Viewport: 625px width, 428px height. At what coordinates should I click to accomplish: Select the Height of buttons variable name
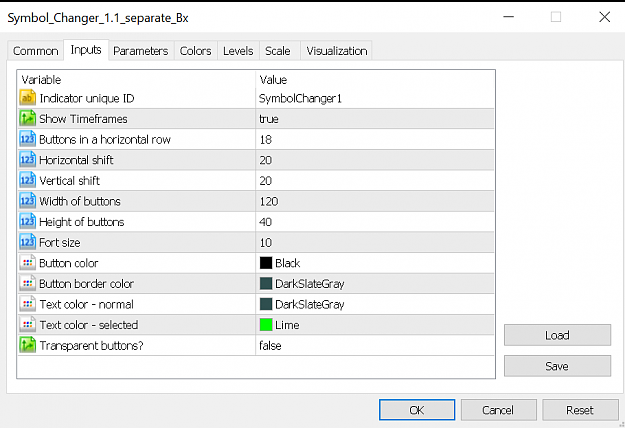82,222
